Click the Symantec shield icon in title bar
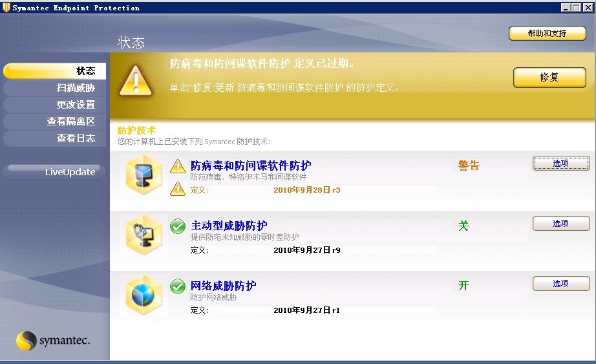Viewport: 596px width, 364px height. pyautogui.click(x=6, y=8)
